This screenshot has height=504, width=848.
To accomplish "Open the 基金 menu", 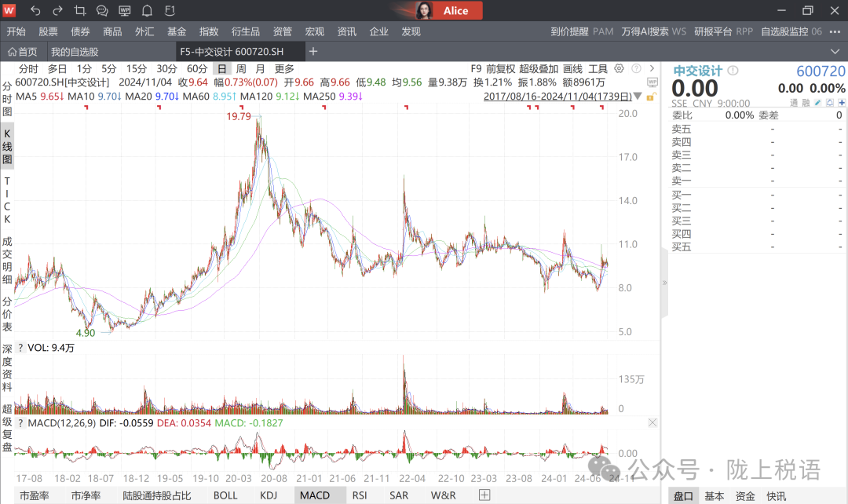I will point(177,31).
